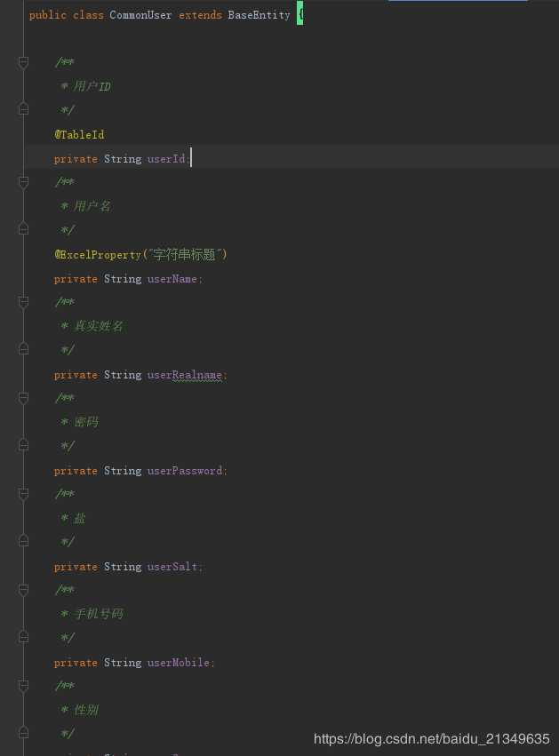
Task: Click the 字符串标题 string literal
Action: tap(184, 254)
